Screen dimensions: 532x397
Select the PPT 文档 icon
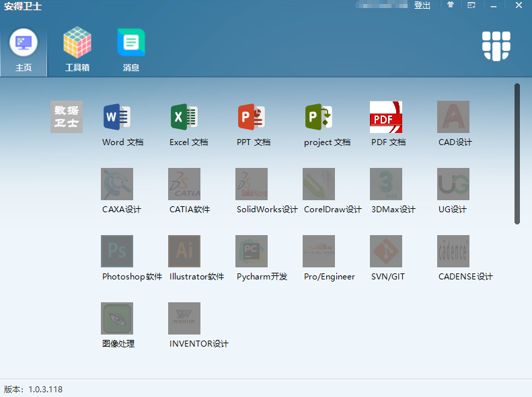click(x=252, y=117)
